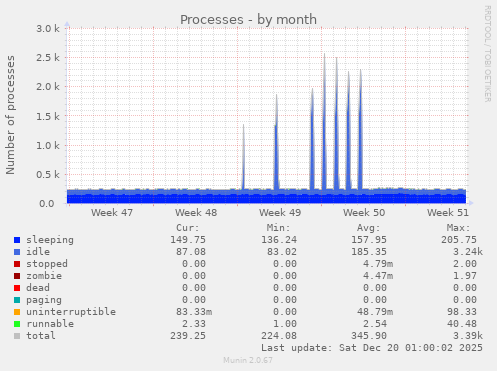Image resolution: width=497 pixels, height=371 pixels.
Task: Click the 'Last update' timestamp text
Action: tap(372, 348)
